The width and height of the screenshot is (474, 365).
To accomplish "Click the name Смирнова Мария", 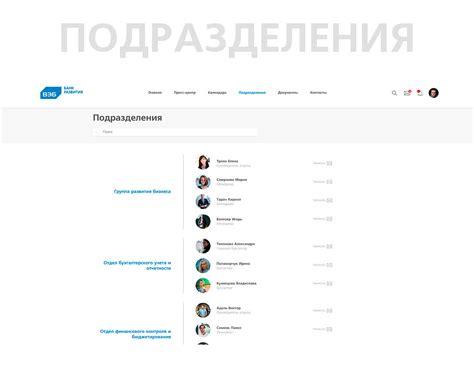I will coord(232,180).
